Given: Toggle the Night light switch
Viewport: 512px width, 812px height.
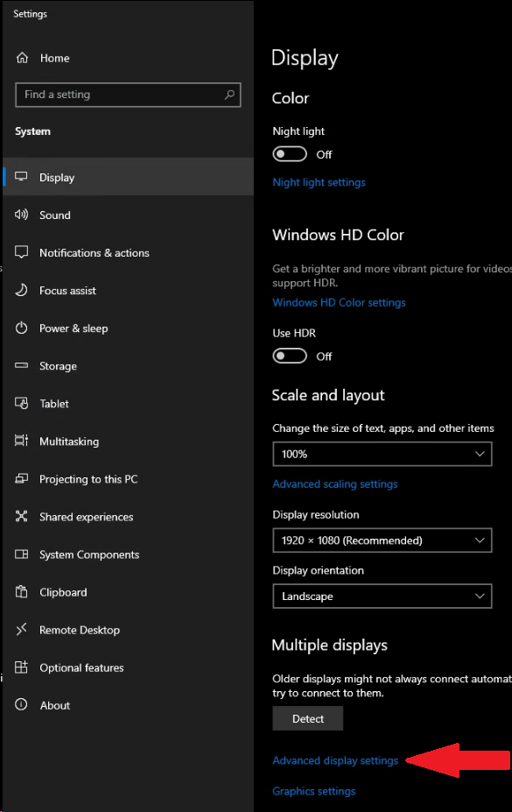Looking at the screenshot, I should (290, 154).
